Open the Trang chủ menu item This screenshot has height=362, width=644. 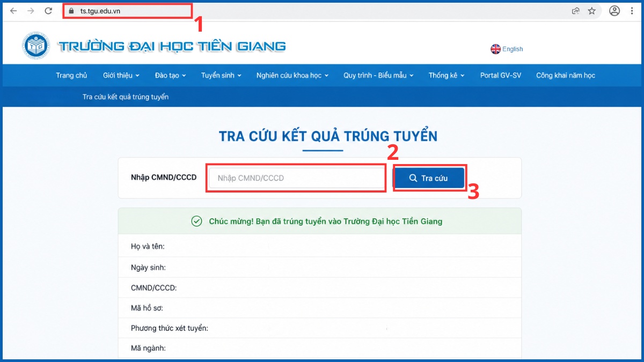tap(71, 75)
